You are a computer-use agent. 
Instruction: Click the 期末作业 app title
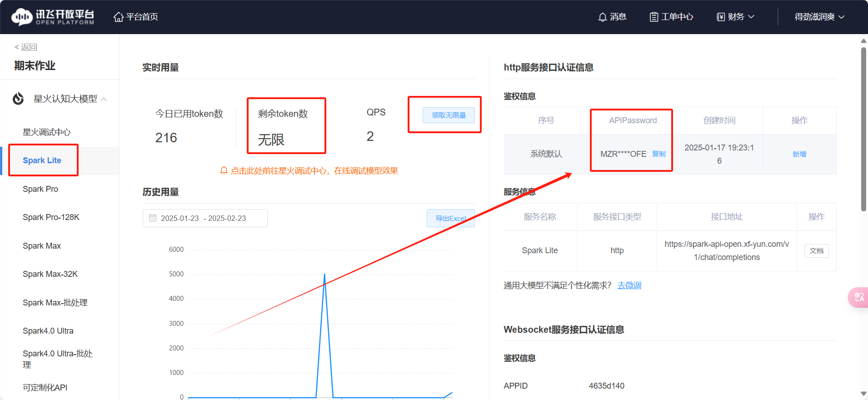tap(35, 65)
